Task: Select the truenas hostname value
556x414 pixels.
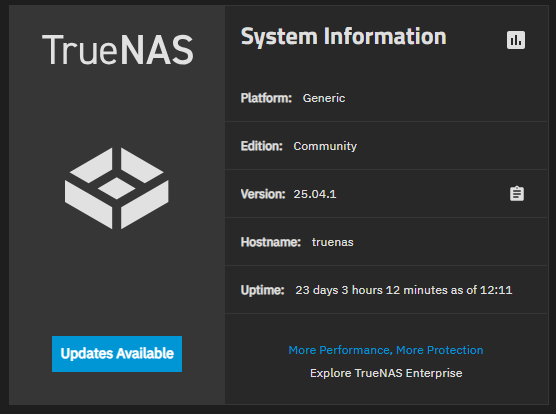Action: (333, 242)
